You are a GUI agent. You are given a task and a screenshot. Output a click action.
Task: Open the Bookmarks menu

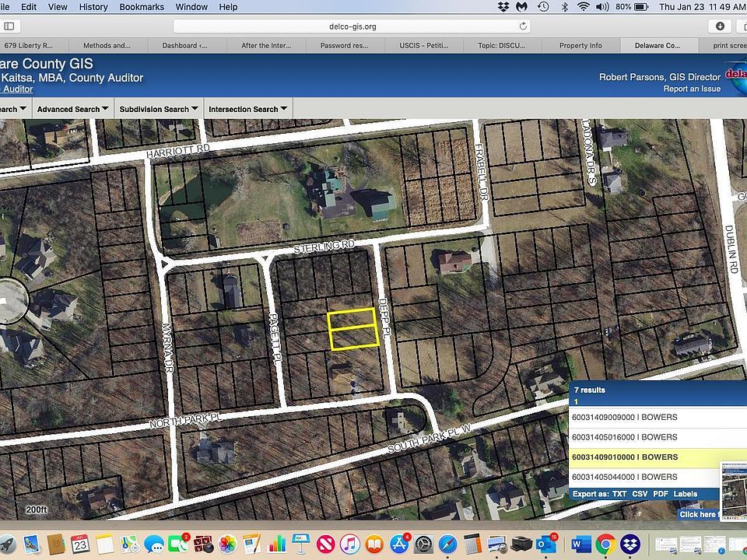pos(142,7)
